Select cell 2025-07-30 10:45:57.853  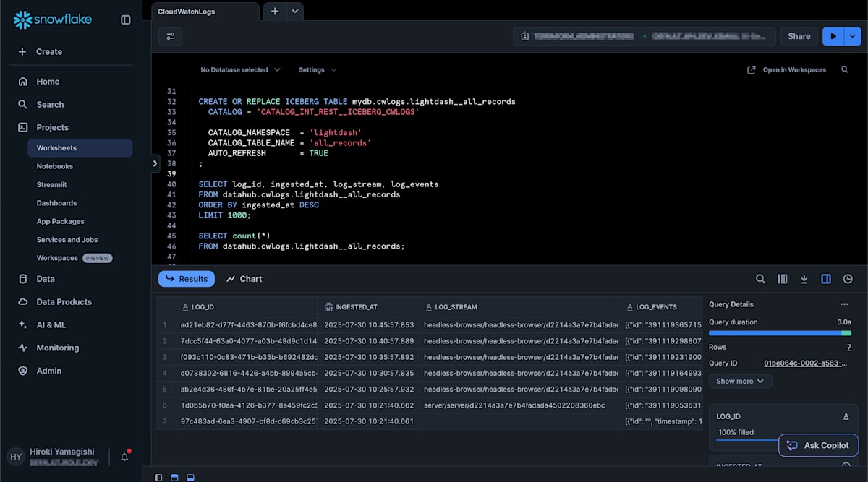coord(367,325)
